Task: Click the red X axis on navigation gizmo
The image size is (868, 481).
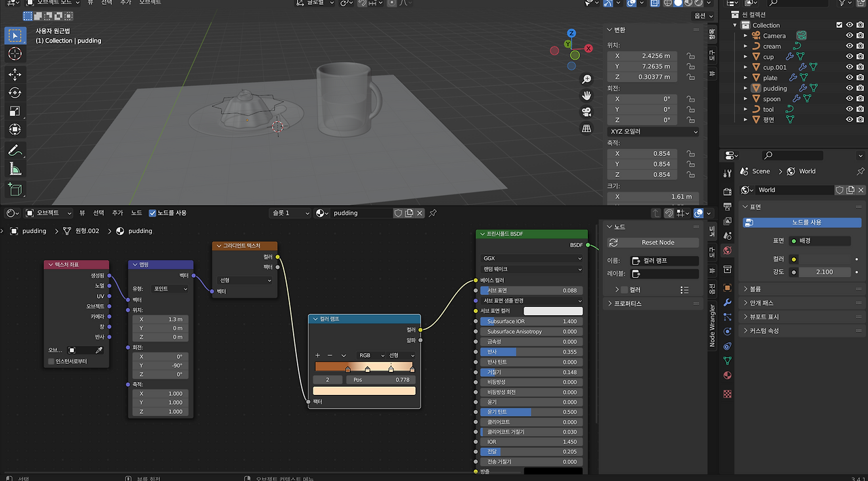Action: (589, 48)
